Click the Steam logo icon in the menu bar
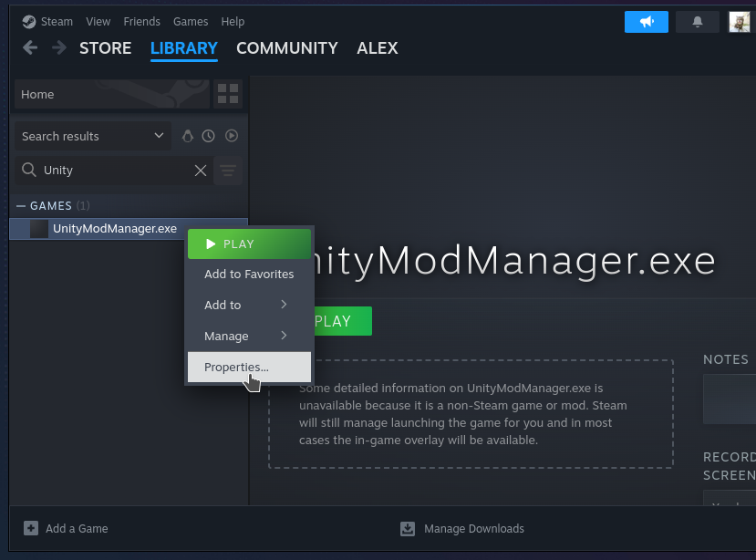Image resolution: width=756 pixels, height=560 pixels. [x=29, y=22]
